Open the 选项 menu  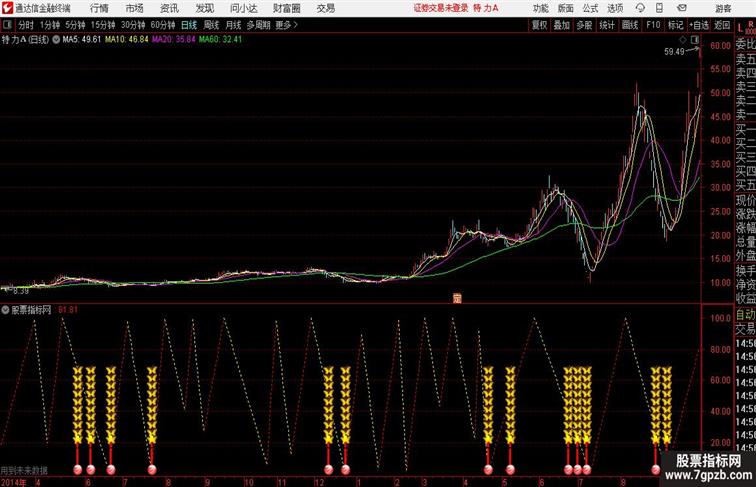coord(615,8)
